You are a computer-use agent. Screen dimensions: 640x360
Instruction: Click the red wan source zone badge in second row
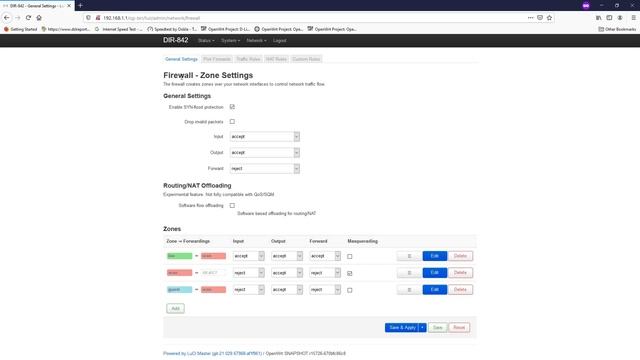pos(179,273)
